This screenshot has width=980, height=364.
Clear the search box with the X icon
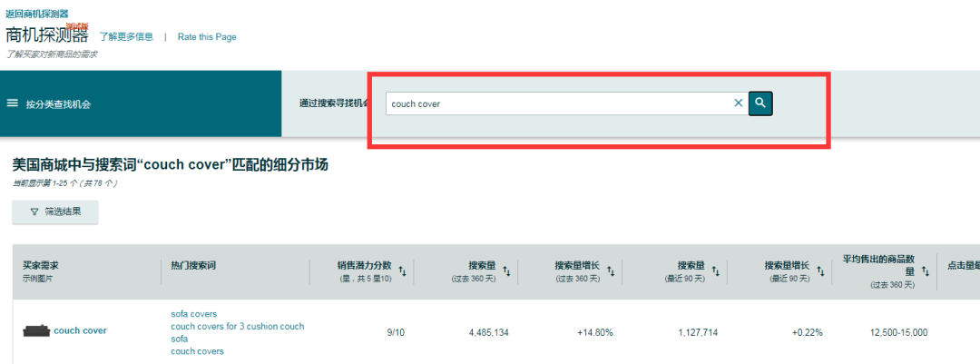coord(738,103)
